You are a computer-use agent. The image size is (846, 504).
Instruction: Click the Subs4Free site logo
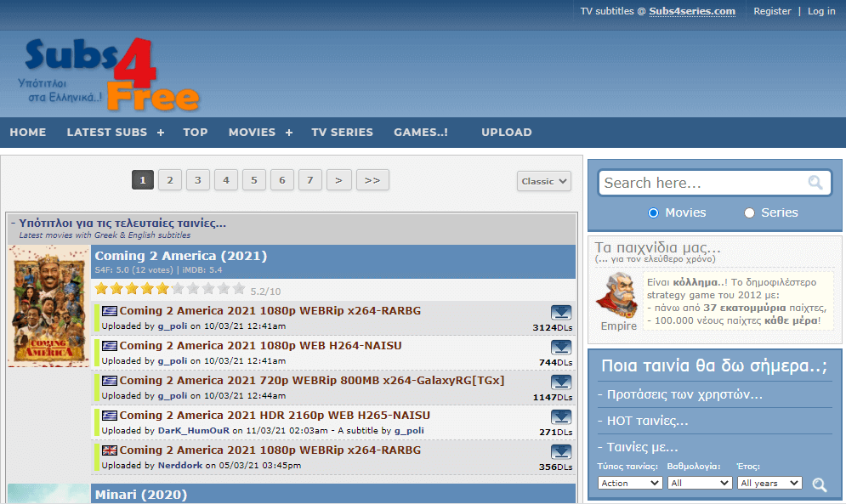(109, 74)
